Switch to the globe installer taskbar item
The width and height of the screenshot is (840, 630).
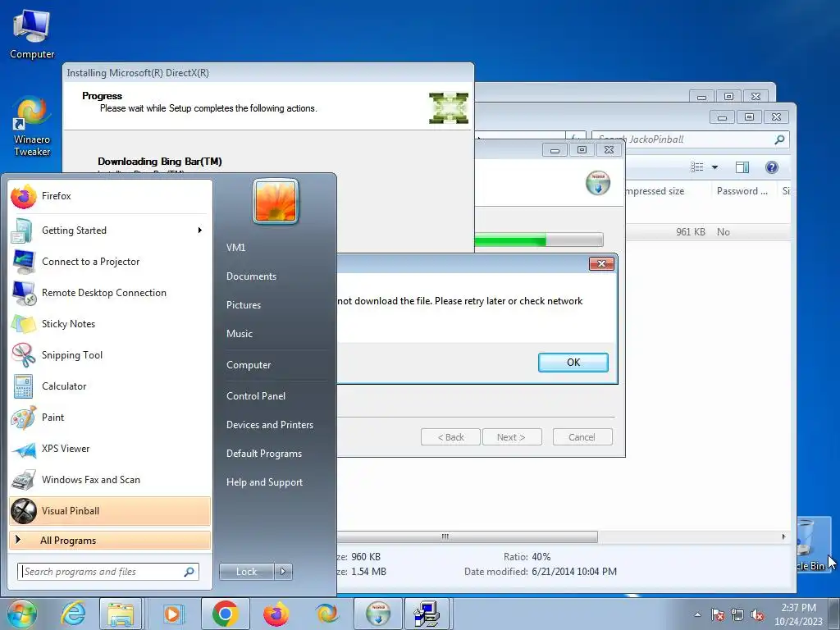(378, 614)
